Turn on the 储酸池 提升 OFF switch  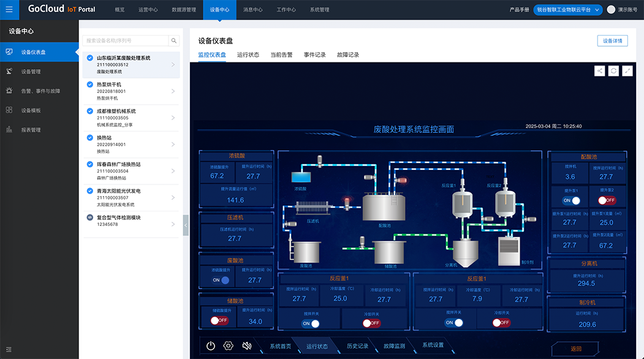[x=219, y=320]
